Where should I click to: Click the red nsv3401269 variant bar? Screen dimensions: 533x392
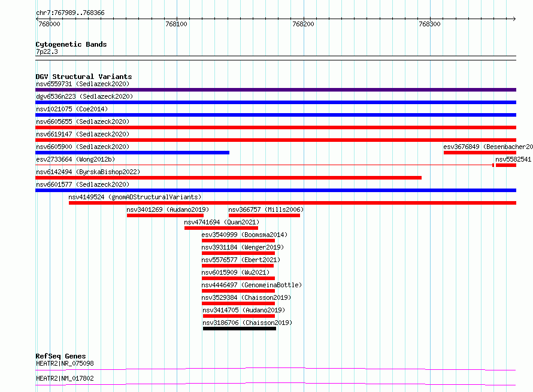(165, 215)
